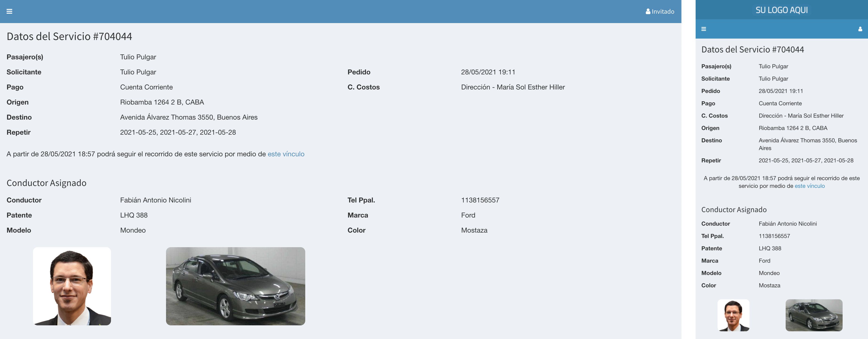Click the license plate LHQ 388 desktop value
Image resolution: width=868 pixels, height=339 pixels.
click(x=134, y=215)
